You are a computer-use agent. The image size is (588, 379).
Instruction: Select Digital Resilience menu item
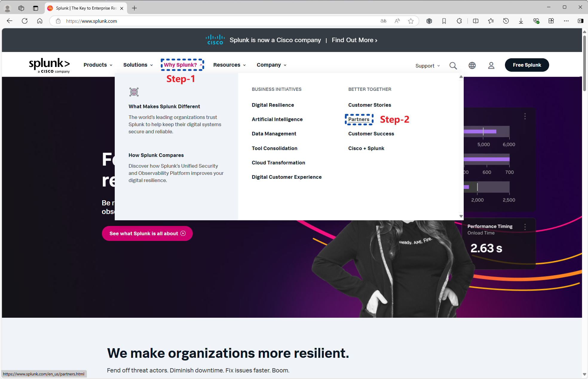272,105
